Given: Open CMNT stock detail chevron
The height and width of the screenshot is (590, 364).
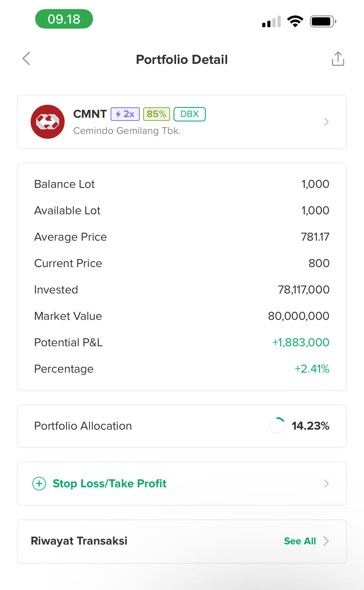Looking at the screenshot, I should point(326,122).
